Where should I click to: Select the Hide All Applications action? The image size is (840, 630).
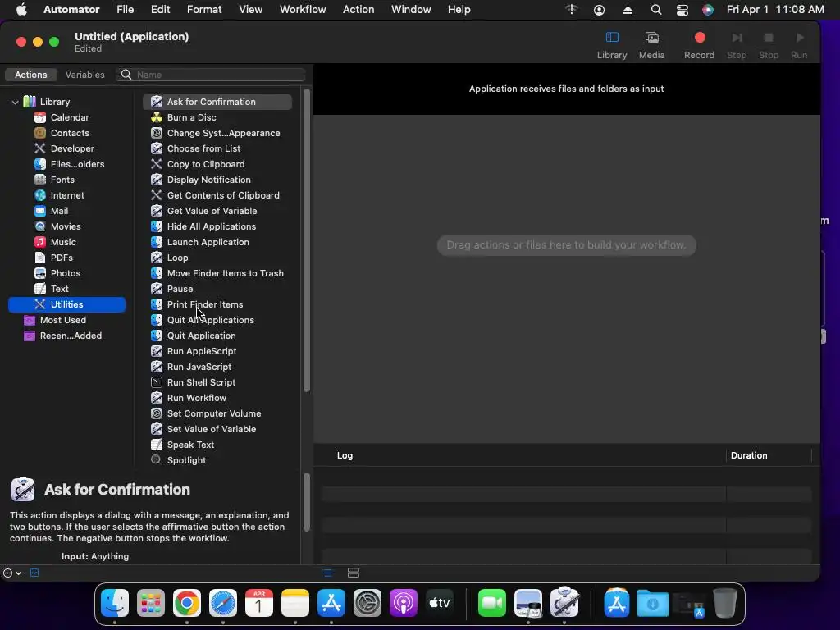pos(217,226)
